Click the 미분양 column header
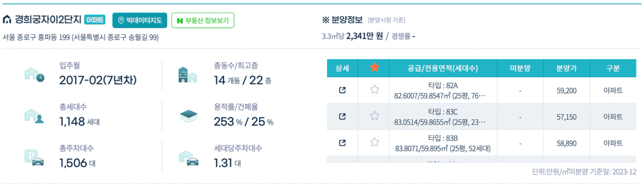644x187 pixels. [x=520, y=69]
